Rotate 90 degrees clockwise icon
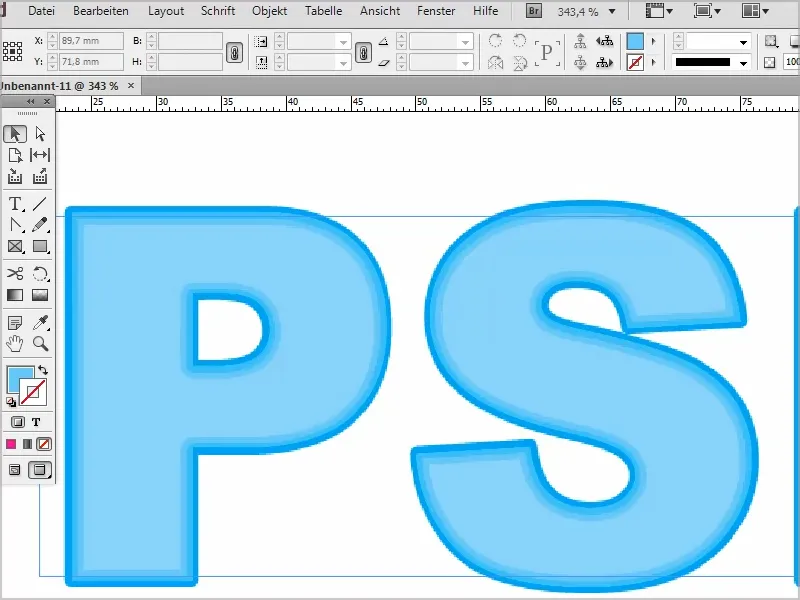 coord(495,41)
